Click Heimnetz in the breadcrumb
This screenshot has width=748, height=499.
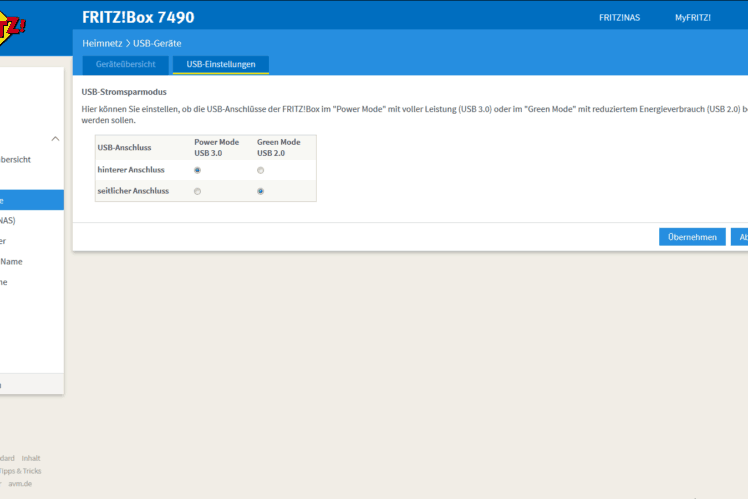[102, 43]
